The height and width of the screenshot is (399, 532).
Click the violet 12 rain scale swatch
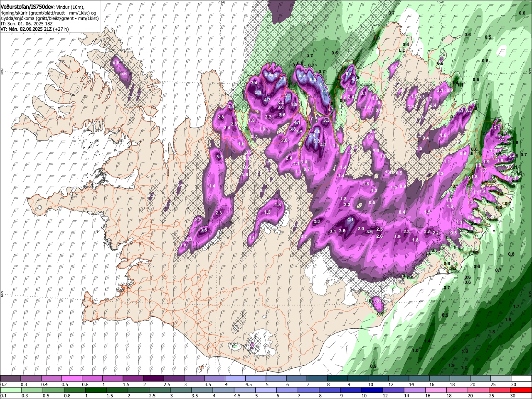[x=393, y=390]
